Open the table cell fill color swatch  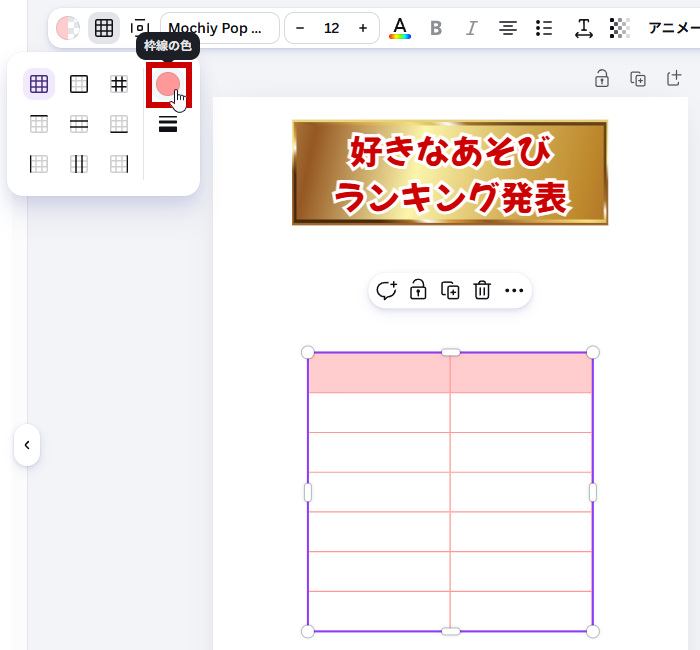[68, 28]
